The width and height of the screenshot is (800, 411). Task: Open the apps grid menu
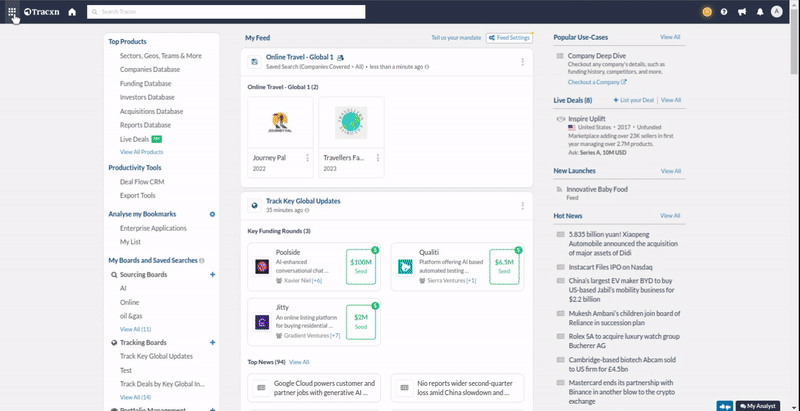point(12,12)
